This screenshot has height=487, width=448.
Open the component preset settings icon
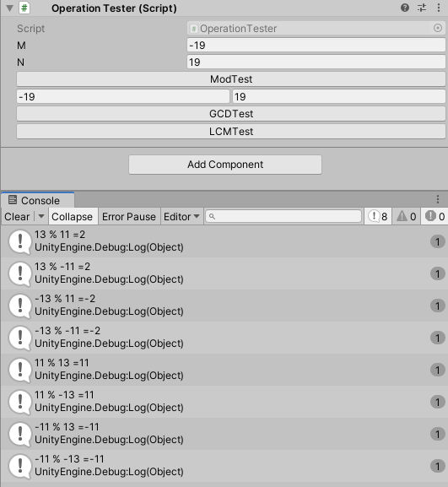pos(422,8)
